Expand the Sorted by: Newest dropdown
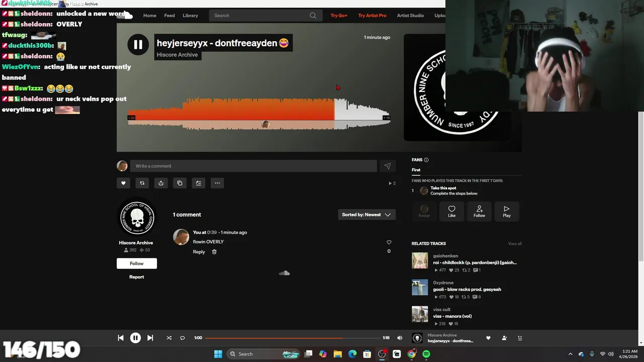644x362 pixels. point(367,215)
